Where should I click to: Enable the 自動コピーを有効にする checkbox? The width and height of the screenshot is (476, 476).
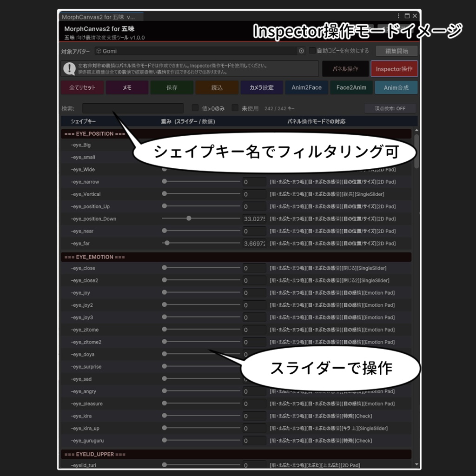(x=312, y=50)
